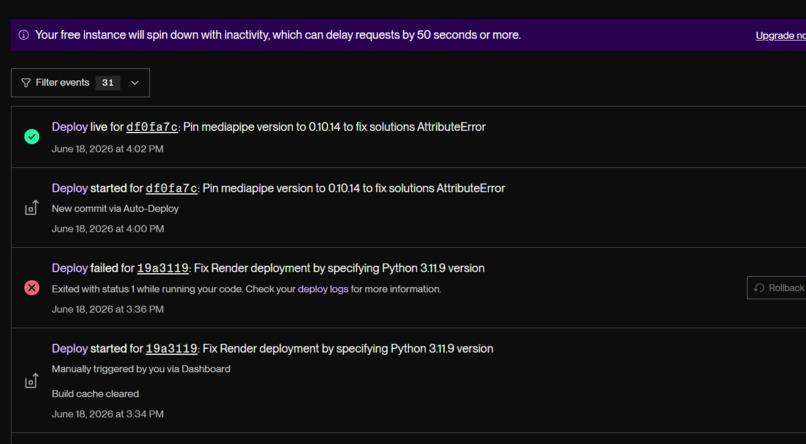Viewport: 806px width, 444px height.
Task: Open the Filter events dropdown
Action: 80,83
